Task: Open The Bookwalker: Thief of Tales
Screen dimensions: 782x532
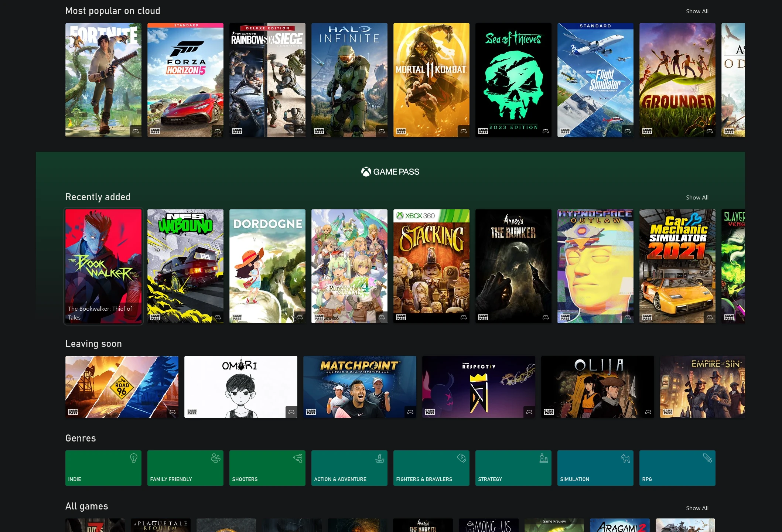Action: click(103, 266)
